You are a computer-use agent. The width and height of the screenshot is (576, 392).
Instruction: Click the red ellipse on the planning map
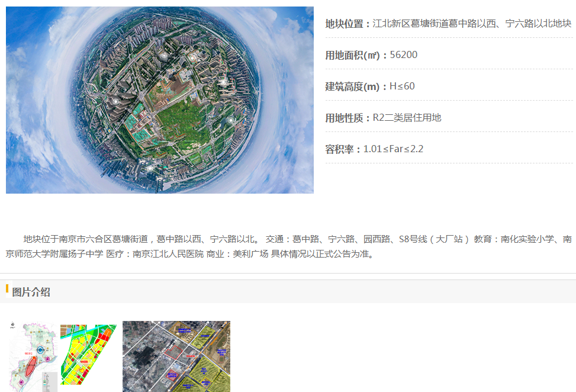pyautogui.click(x=30, y=367)
